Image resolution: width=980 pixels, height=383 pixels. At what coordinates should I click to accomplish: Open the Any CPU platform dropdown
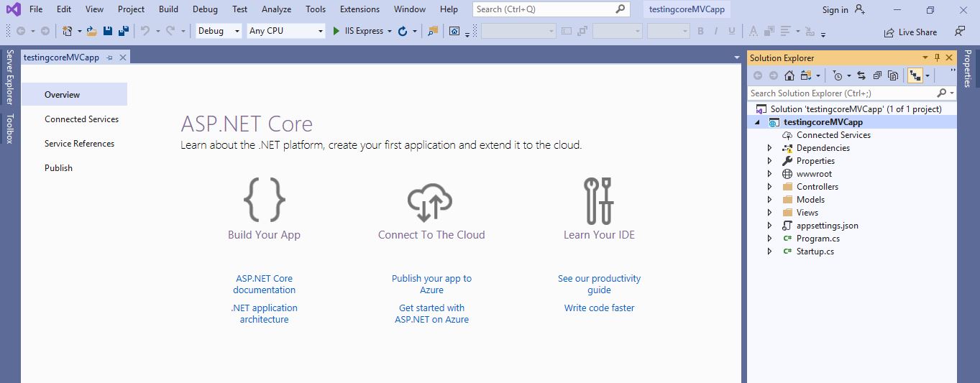(321, 31)
